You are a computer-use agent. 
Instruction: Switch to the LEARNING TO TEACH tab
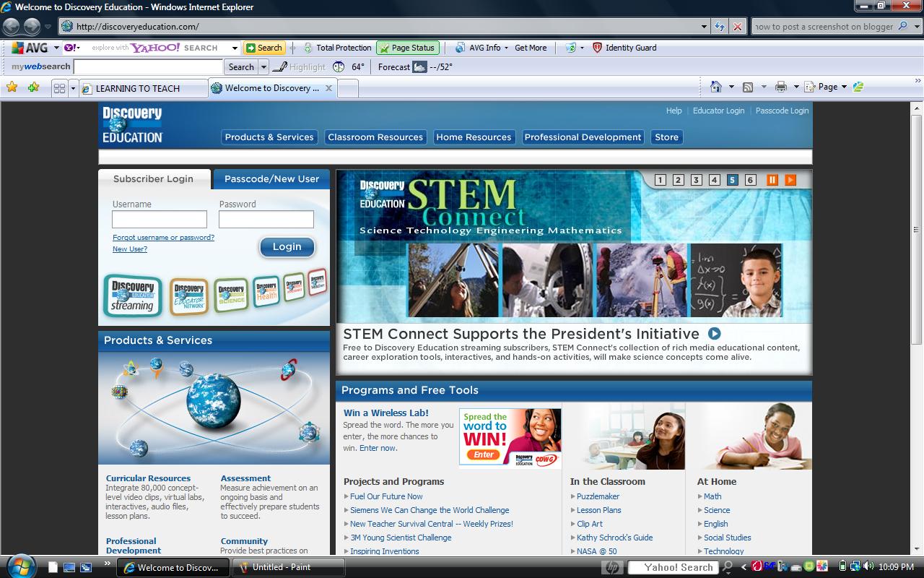(x=142, y=88)
